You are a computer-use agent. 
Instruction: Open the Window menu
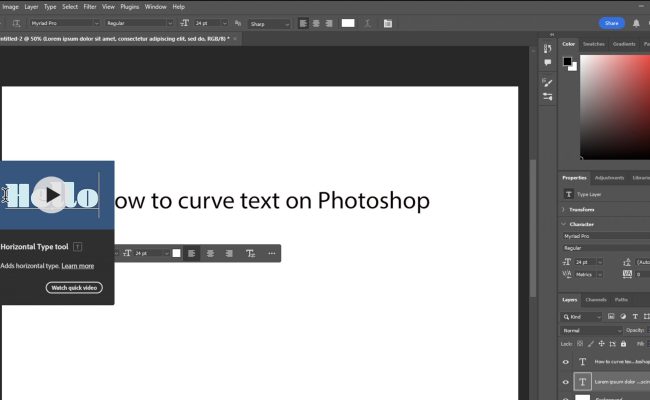(155, 7)
